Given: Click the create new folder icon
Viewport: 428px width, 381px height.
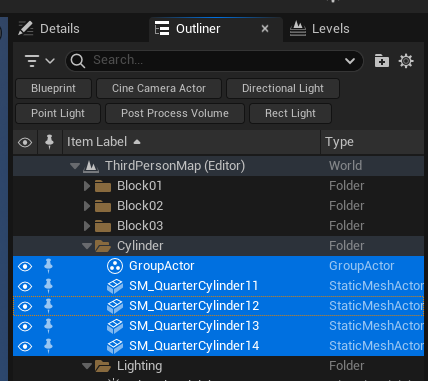Looking at the screenshot, I should (382, 61).
